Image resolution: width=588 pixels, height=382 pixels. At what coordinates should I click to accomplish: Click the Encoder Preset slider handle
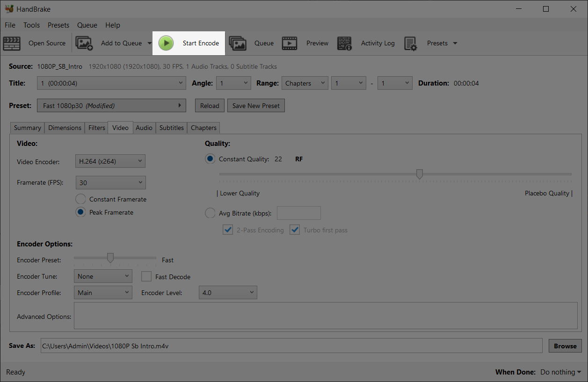110,258
